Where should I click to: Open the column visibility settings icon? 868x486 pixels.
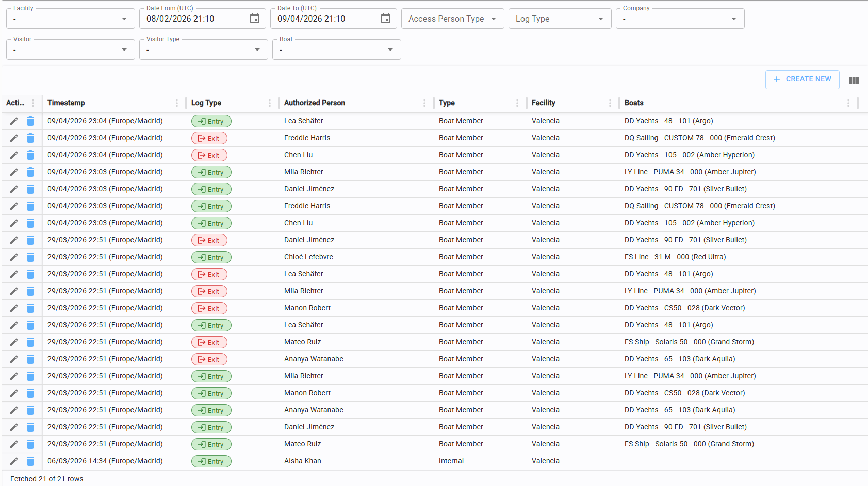854,80
